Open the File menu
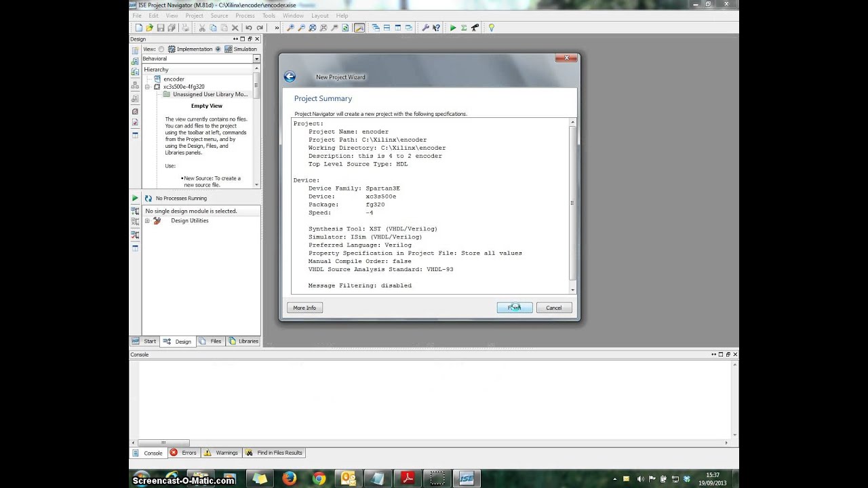The image size is (868, 488). point(137,16)
